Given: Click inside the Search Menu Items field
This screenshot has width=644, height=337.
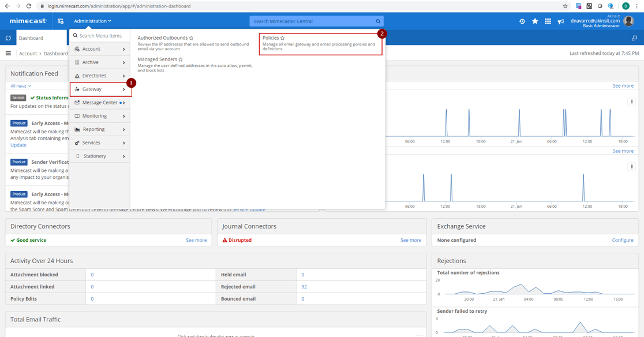Looking at the screenshot, I should [x=101, y=35].
